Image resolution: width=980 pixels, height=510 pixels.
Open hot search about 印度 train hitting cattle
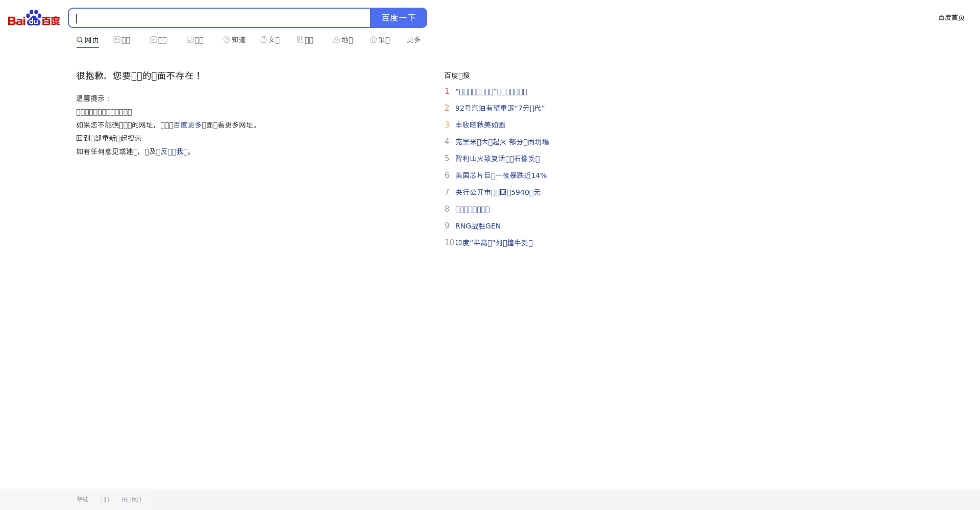point(494,243)
